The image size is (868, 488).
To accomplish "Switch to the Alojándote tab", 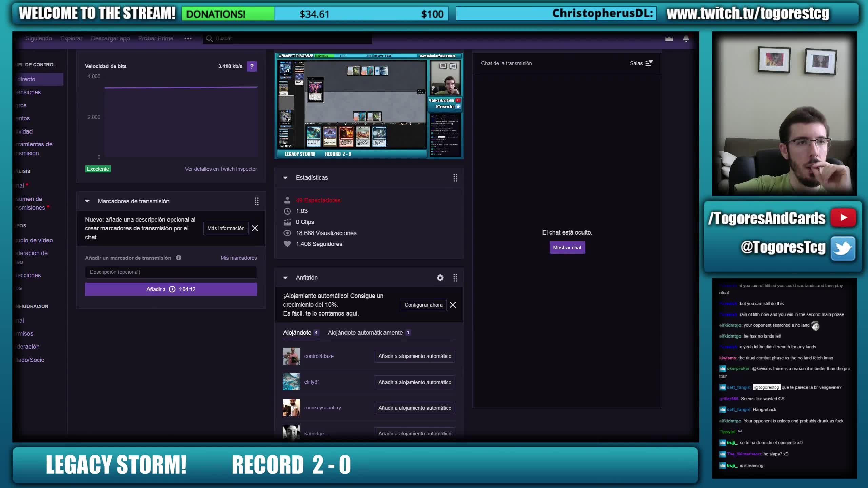I will [301, 333].
